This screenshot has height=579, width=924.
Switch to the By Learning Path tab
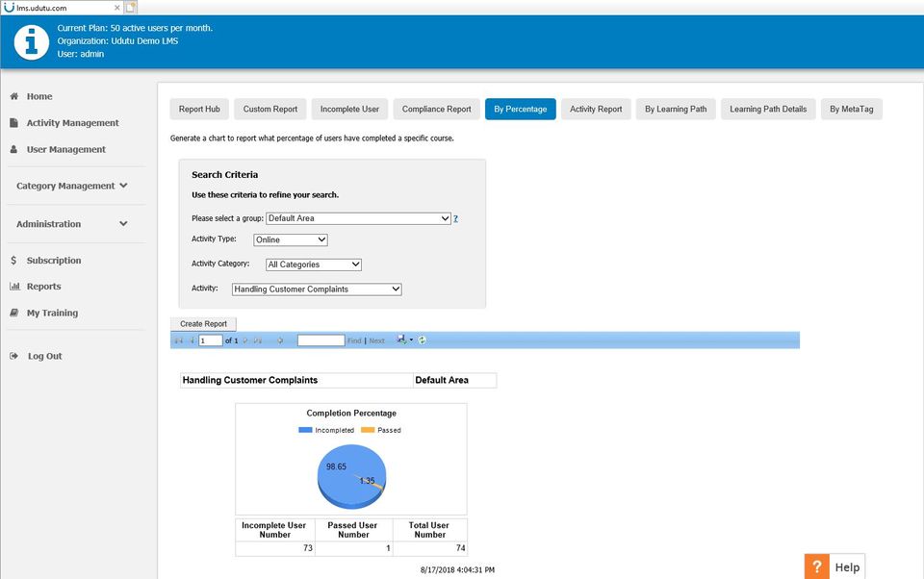tap(676, 109)
